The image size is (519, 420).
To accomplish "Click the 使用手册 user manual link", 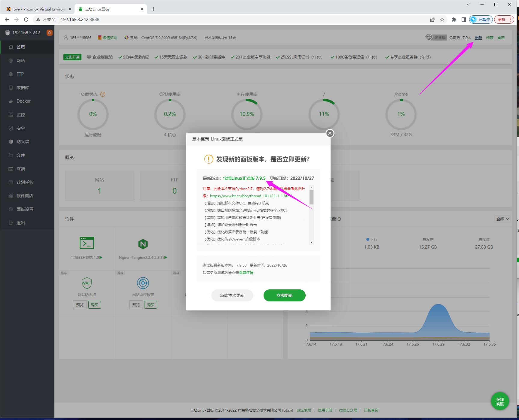I will [325, 410].
